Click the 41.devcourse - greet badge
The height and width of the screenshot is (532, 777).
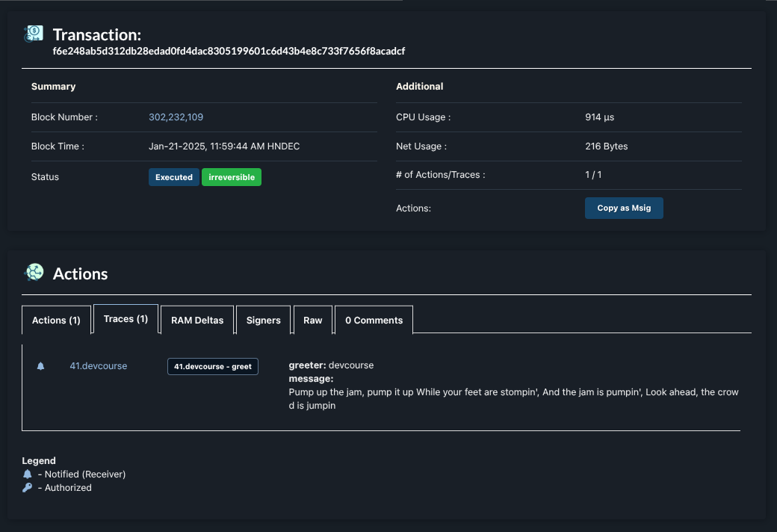pyautogui.click(x=213, y=367)
